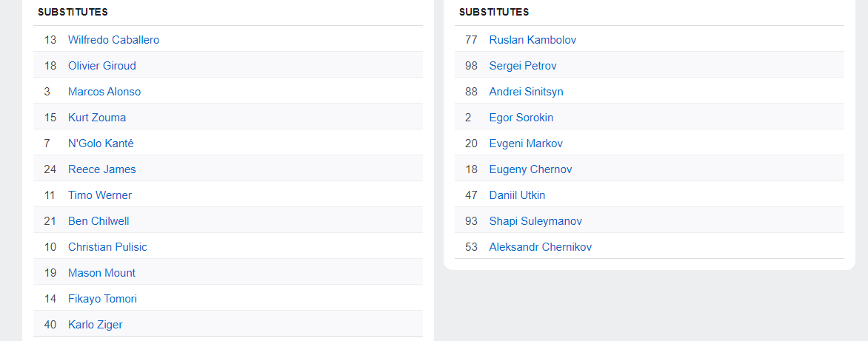This screenshot has width=868, height=341.
Task: Select Christian Pulisic's name
Action: (107, 247)
